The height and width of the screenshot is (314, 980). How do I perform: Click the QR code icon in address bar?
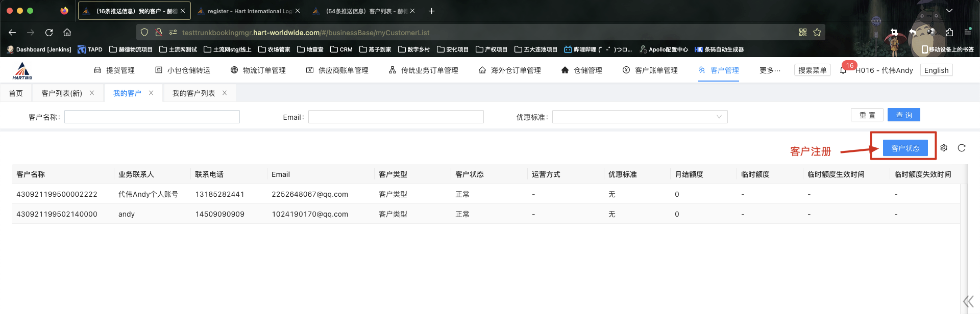click(x=803, y=32)
